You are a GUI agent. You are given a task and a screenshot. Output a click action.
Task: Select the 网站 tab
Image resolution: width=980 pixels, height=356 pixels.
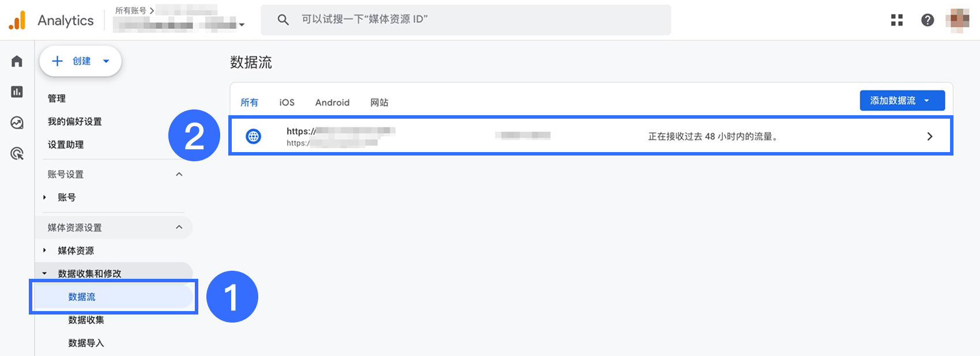coord(379,103)
